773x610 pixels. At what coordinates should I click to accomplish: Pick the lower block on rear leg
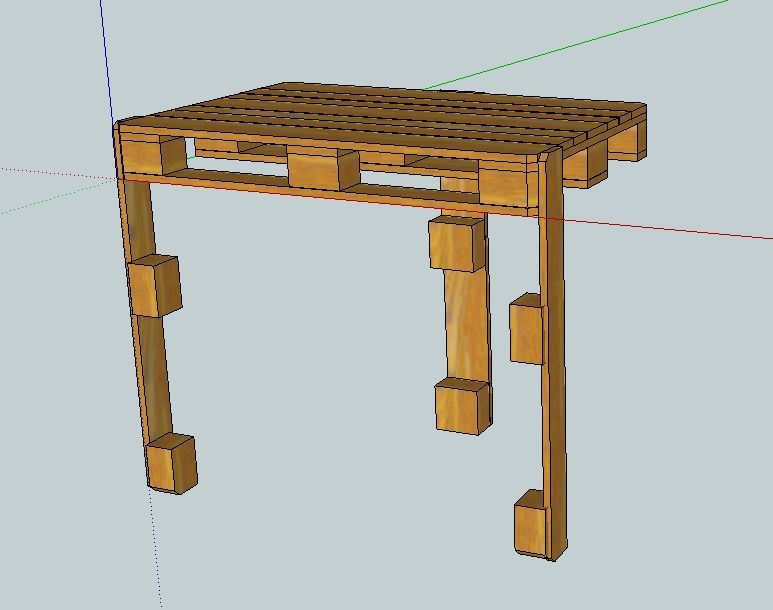point(462,406)
